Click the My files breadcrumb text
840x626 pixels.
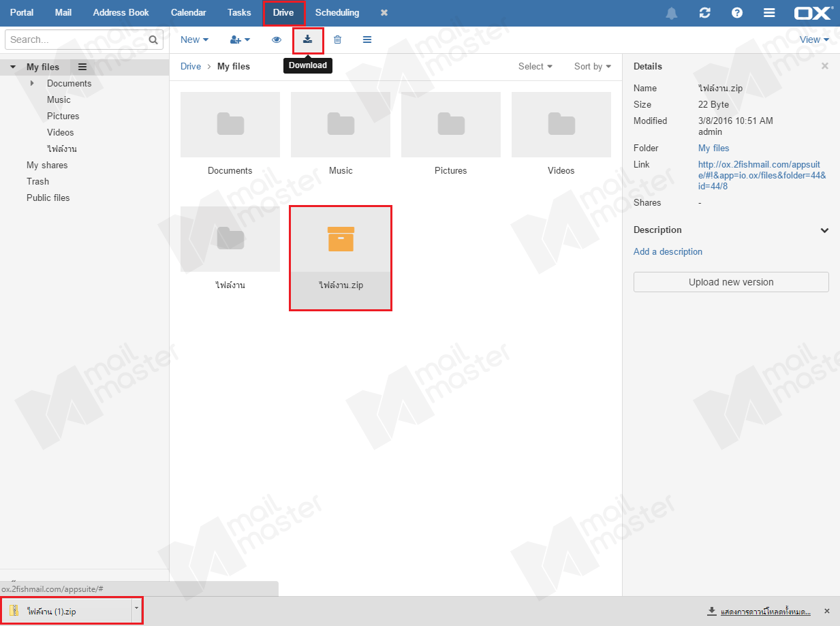point(234,66)
